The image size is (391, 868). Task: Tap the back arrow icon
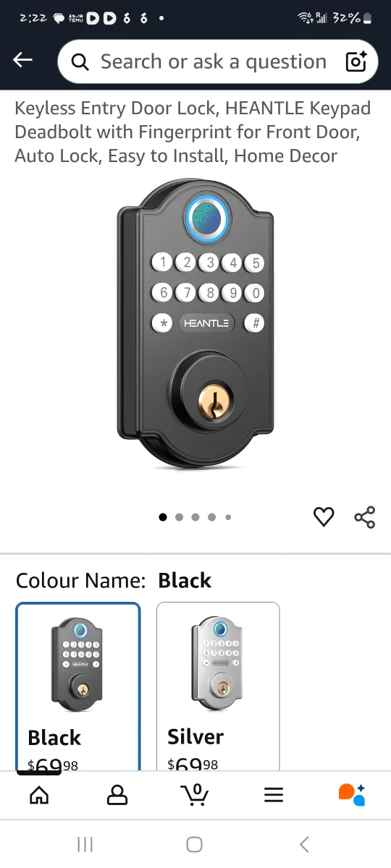click(23, 61)
